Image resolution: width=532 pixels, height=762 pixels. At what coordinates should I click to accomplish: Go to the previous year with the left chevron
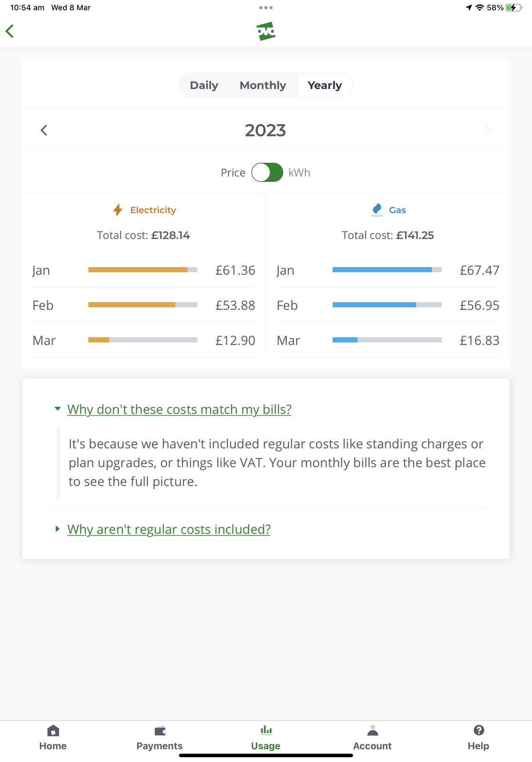(44, 130)
